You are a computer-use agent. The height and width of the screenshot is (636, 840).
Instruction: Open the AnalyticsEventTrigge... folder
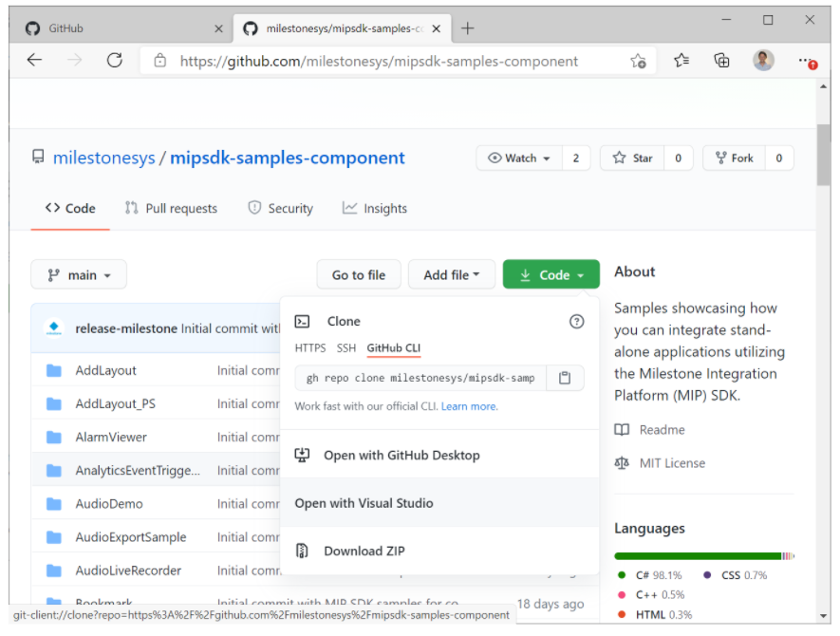pos(138,471)
